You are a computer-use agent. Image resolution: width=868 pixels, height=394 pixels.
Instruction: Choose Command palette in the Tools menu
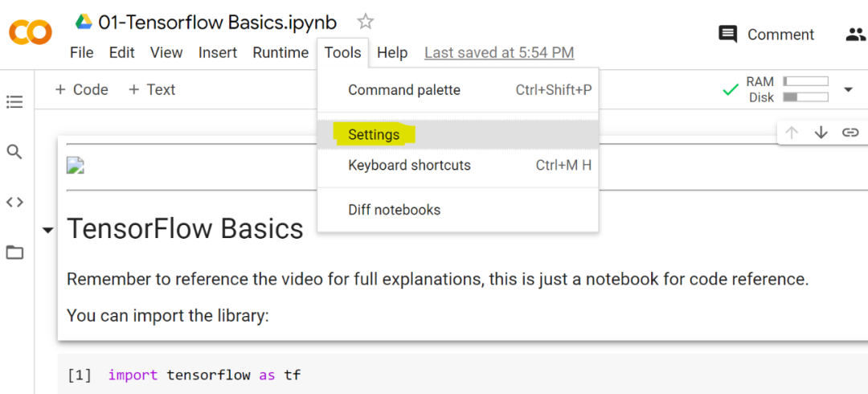(x=404, y=90)
